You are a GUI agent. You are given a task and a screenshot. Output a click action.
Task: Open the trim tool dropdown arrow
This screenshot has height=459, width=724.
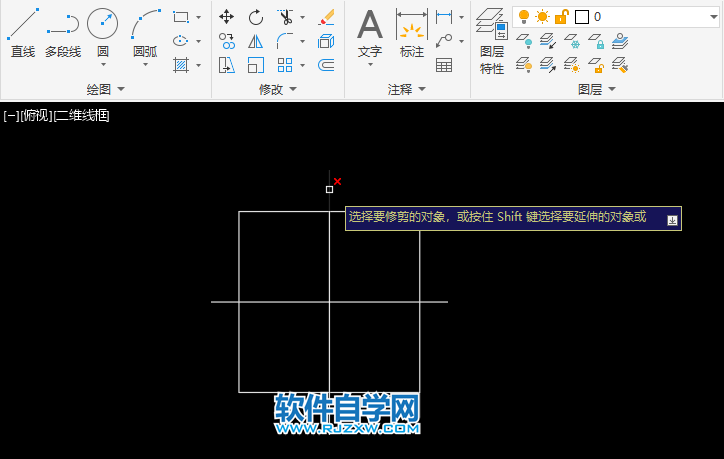coord(302,18)
